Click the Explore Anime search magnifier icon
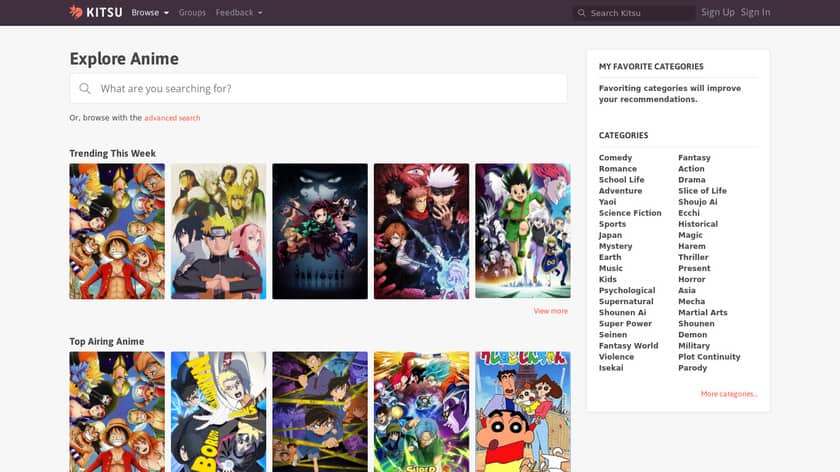840x472 pixels. click(x=85, y=88)
